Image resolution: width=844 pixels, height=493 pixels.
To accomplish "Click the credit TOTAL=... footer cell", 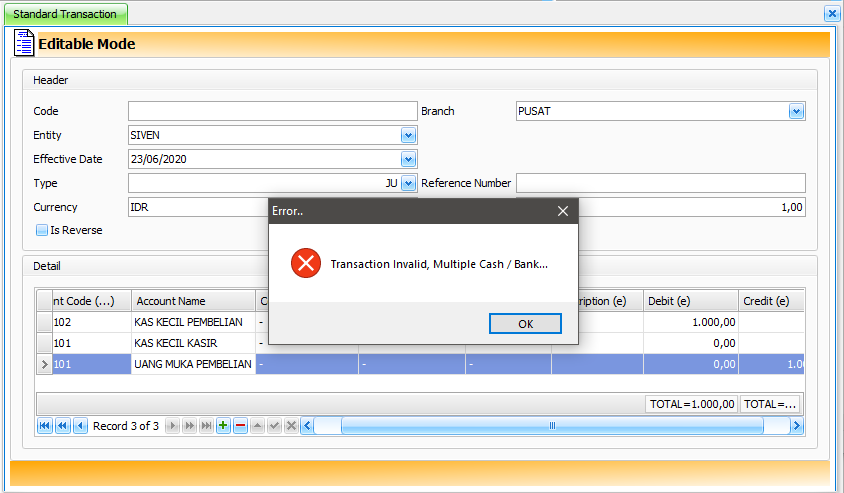I will pyautogui.click(x=770, y=404).
